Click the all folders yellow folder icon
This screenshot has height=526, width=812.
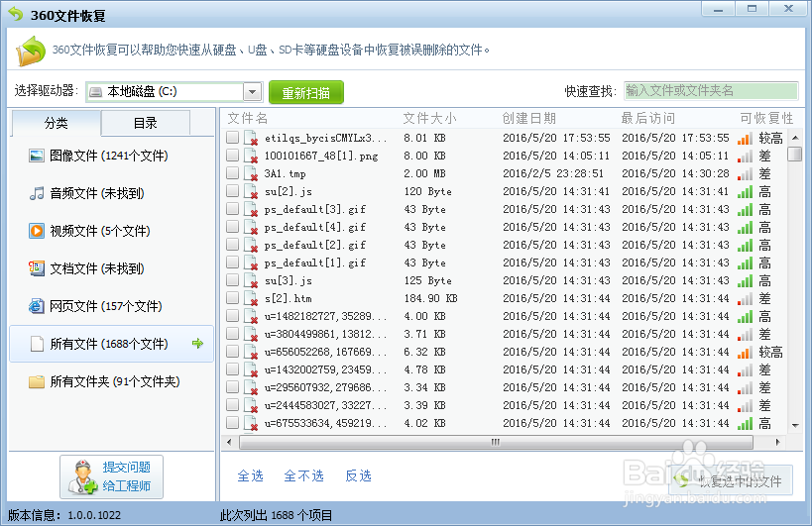(37, 381)
